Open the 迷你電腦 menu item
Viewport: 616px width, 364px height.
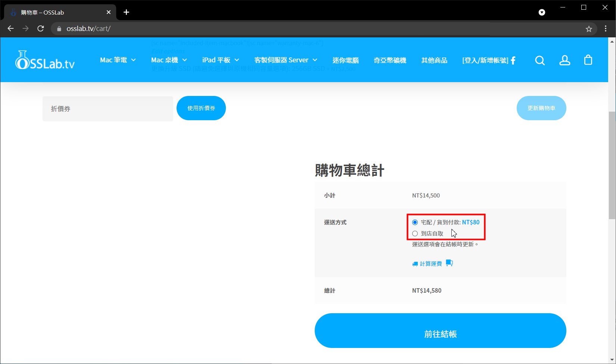[x=345, y=60]
